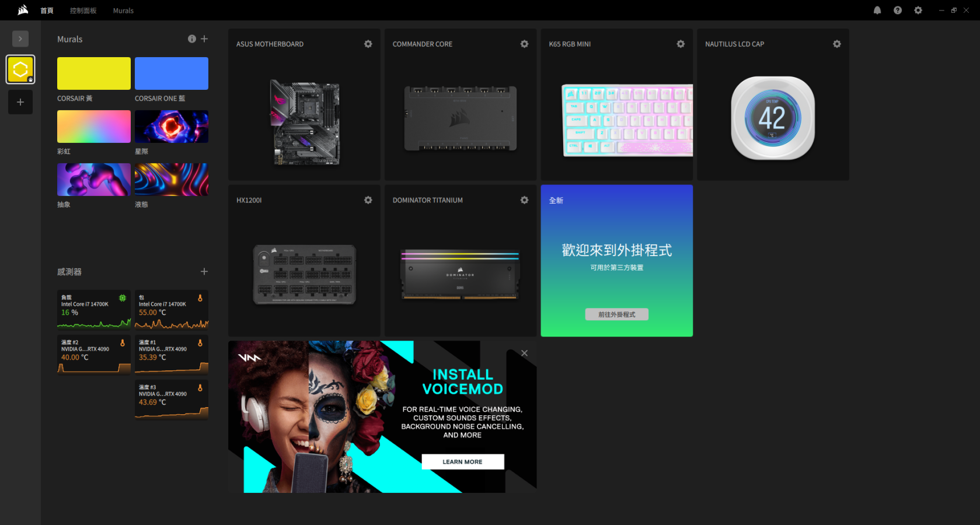
Task: Add a new profile in the sidebar
Action: (20, 102)
